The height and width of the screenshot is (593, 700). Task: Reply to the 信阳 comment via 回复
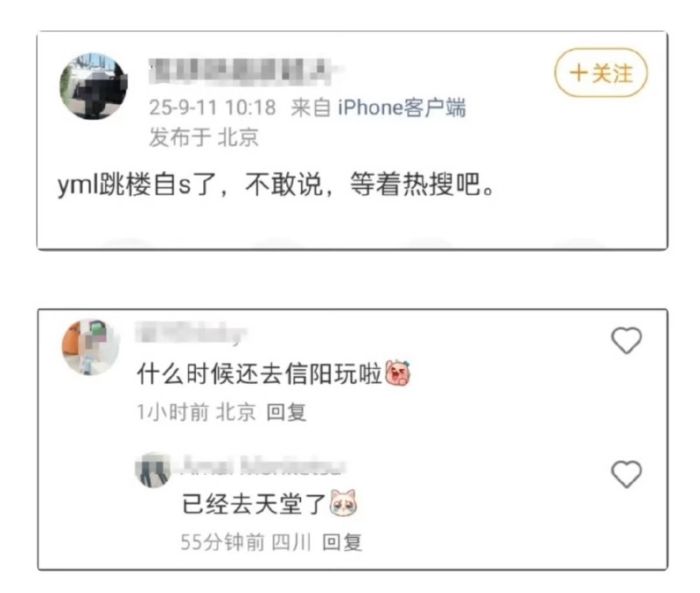286,412
